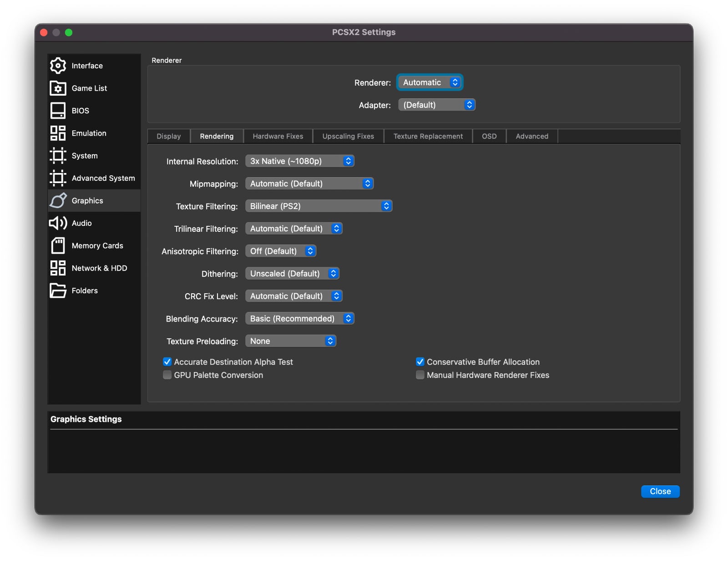
Task: Open the OSD tab
Action: [x=489, y=136]
